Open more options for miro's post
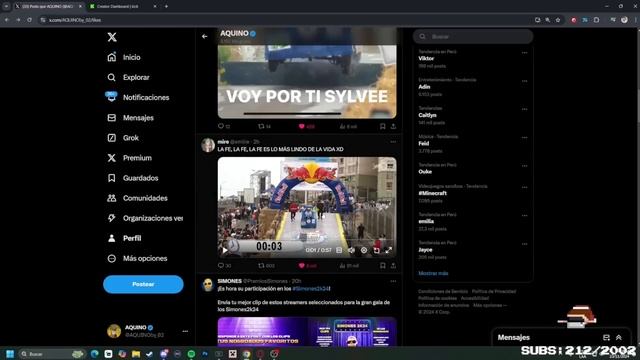640x360 pixels. coord(393,142)
